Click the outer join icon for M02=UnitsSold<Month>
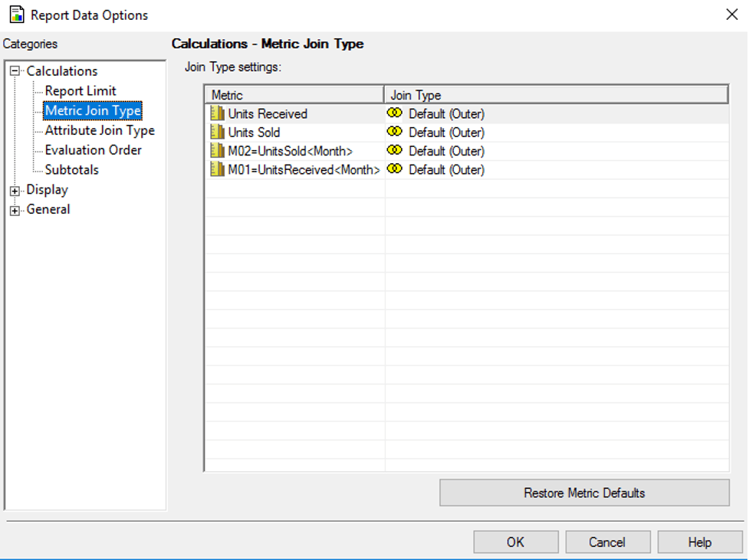Screen dimensions: 749x560 tap(395, 150)
